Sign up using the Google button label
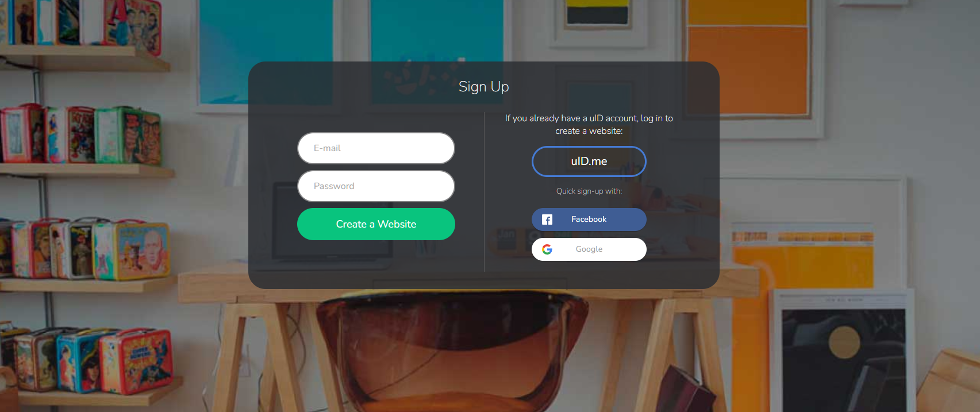The width and height of the screenshot is (980, 412). click(589, 249)
